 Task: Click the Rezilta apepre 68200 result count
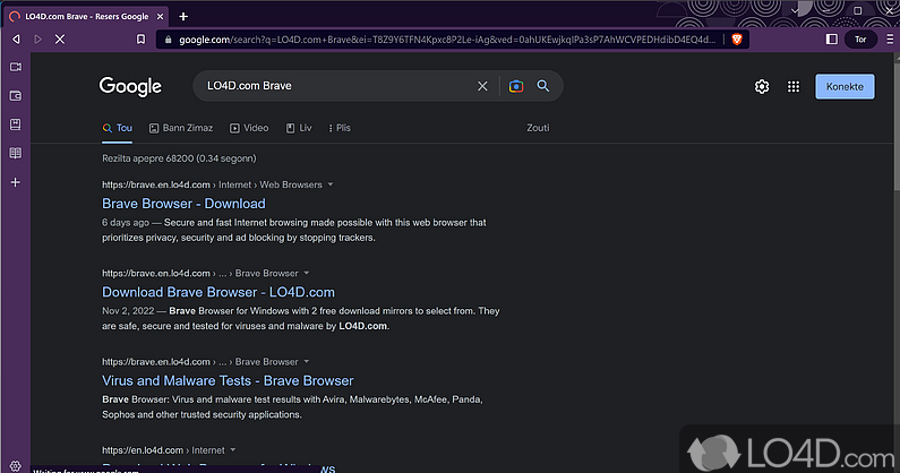[x=179, y=158]
